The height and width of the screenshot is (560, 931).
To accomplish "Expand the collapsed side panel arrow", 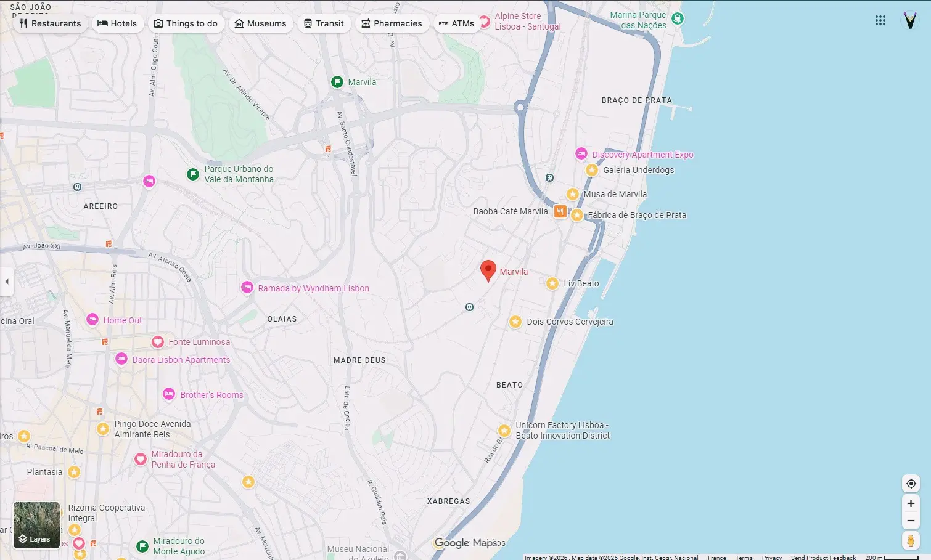I will (x=7, y=282).
